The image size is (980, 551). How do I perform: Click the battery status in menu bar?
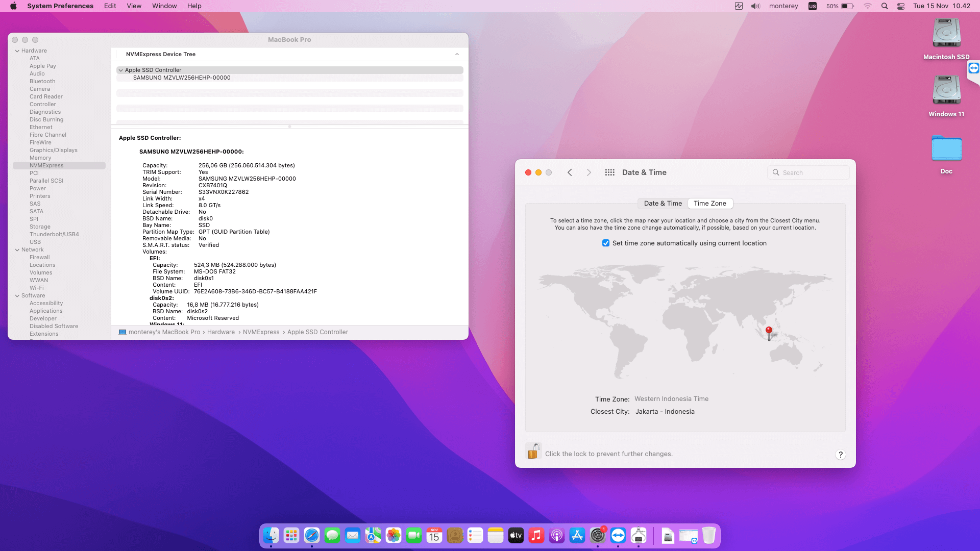[x=840, y=6]
